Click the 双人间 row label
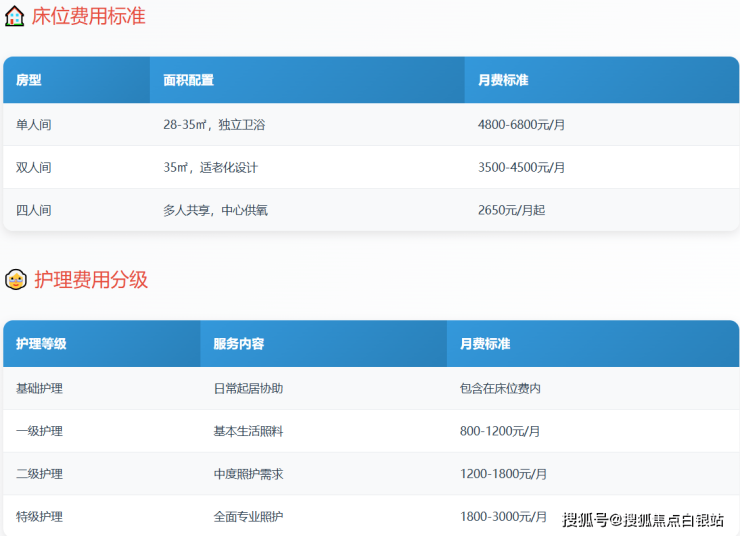Image resolution: width=740 pixels, height=536 pixels. tap(34, 168)
